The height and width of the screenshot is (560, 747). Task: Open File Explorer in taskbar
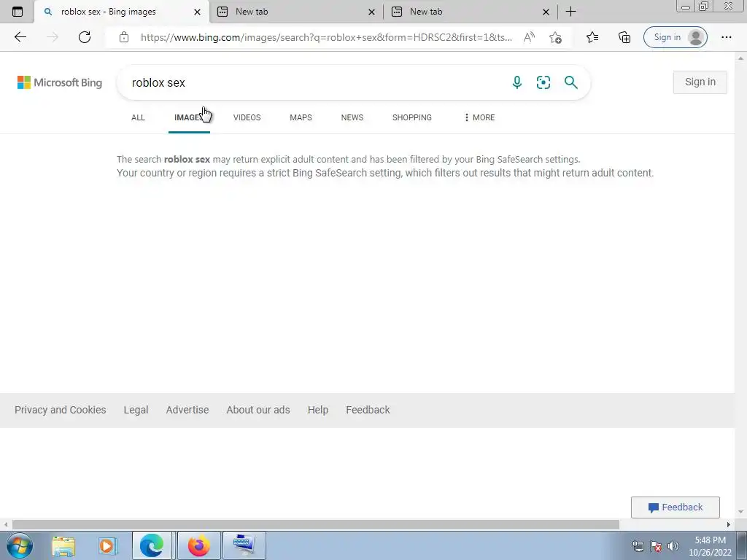[x=63, y=545]
